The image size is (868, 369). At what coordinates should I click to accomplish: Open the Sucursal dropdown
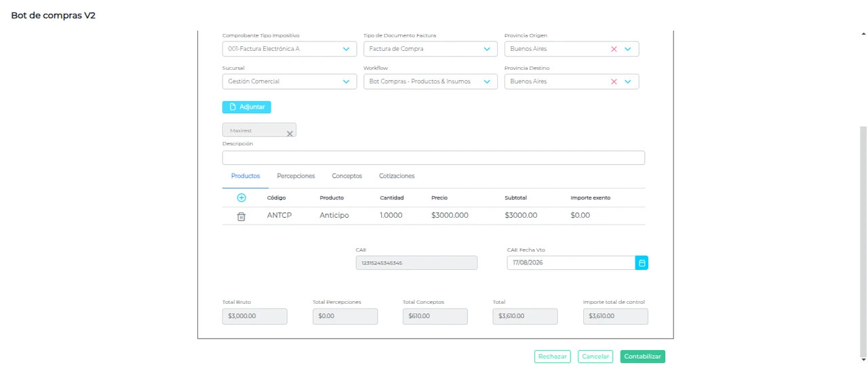tap(290, 81)
